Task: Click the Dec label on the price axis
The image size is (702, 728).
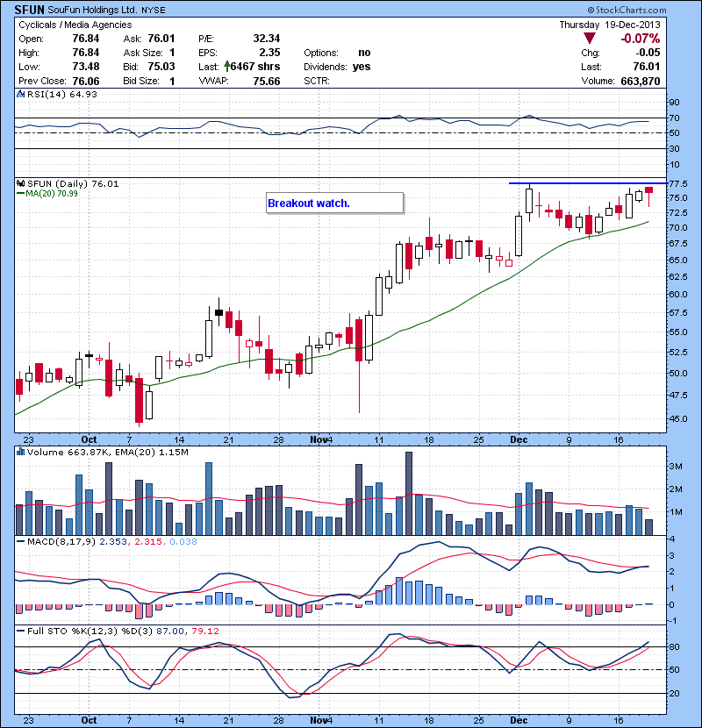Action: tap(519, 439)
